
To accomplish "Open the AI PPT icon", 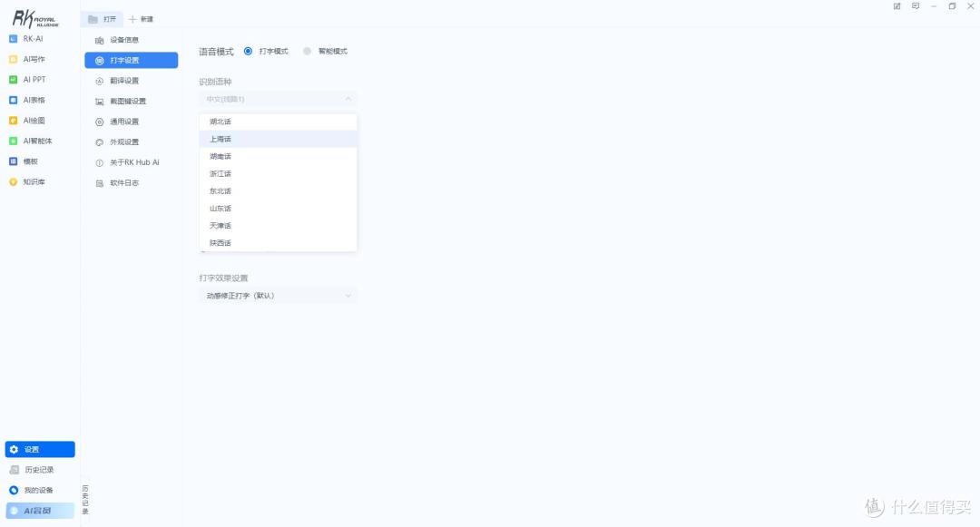I will click(13, 80).
